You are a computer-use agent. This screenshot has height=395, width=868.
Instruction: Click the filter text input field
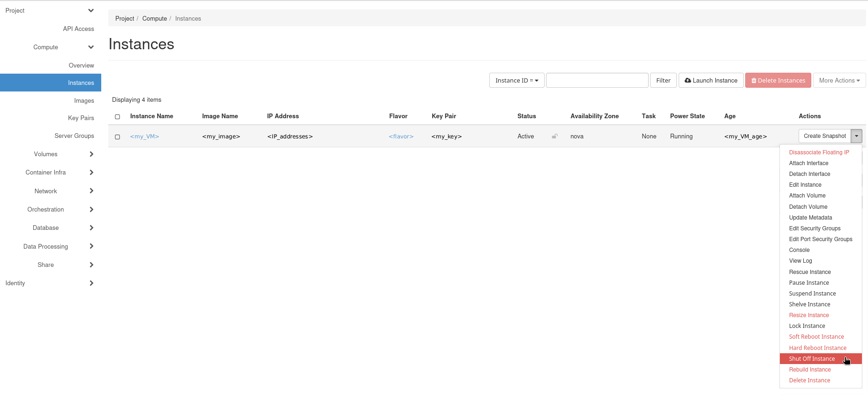[x=597, y=81]
